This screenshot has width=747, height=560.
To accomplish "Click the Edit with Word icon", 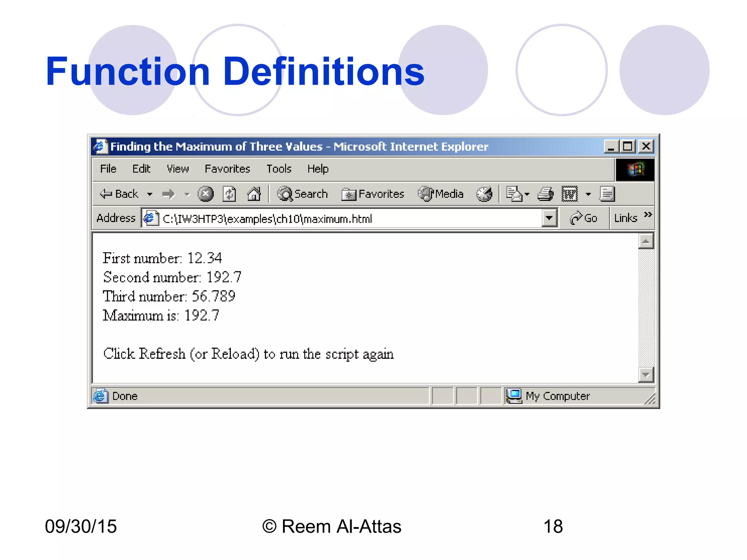I will point(569,194).
